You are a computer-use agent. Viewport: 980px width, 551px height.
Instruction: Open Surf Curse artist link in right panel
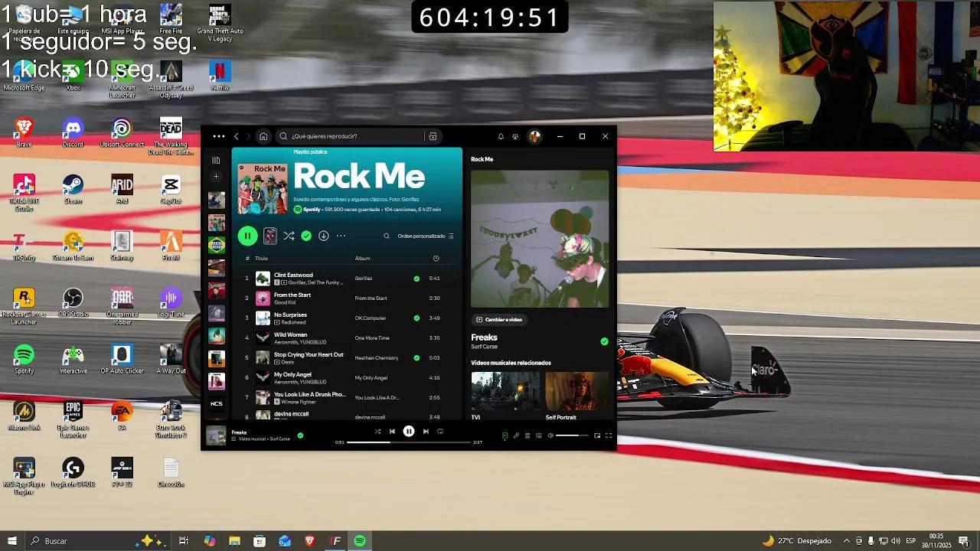[x=484, y=347]
